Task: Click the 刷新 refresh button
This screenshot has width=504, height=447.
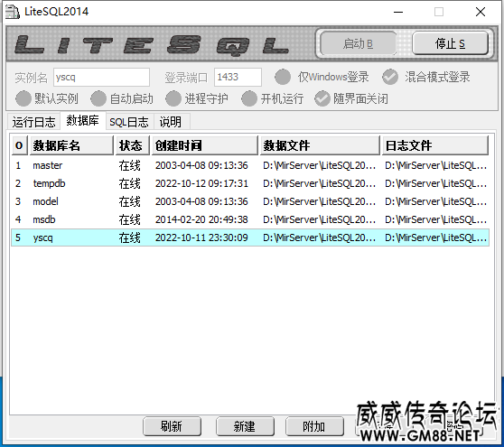Action: (x=172, y=426)
